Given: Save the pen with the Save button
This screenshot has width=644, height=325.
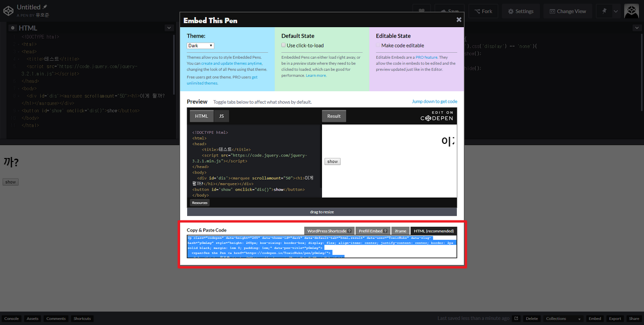Looking at the screenshot, I should (x=449, y=11).
